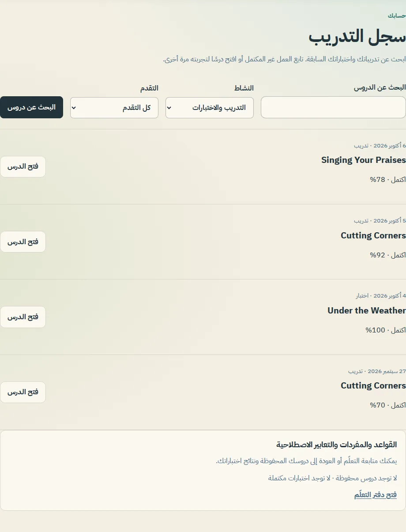Click the اكتمل · 78% status text
Viewport: 406px width, 532px height.
pos(388,180)
